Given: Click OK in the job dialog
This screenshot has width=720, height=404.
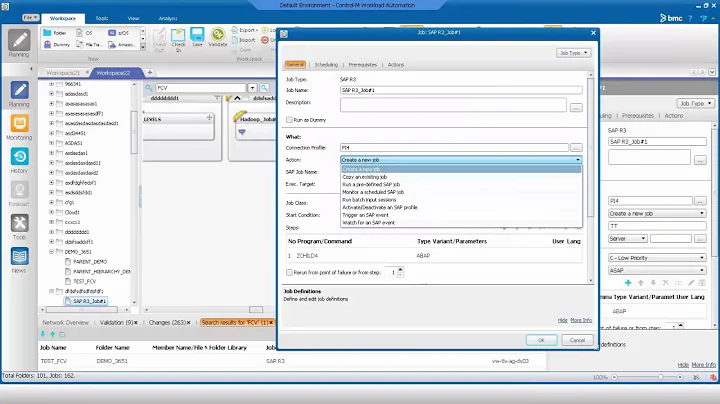Looking at the screenshot, I should click(541, 340).
